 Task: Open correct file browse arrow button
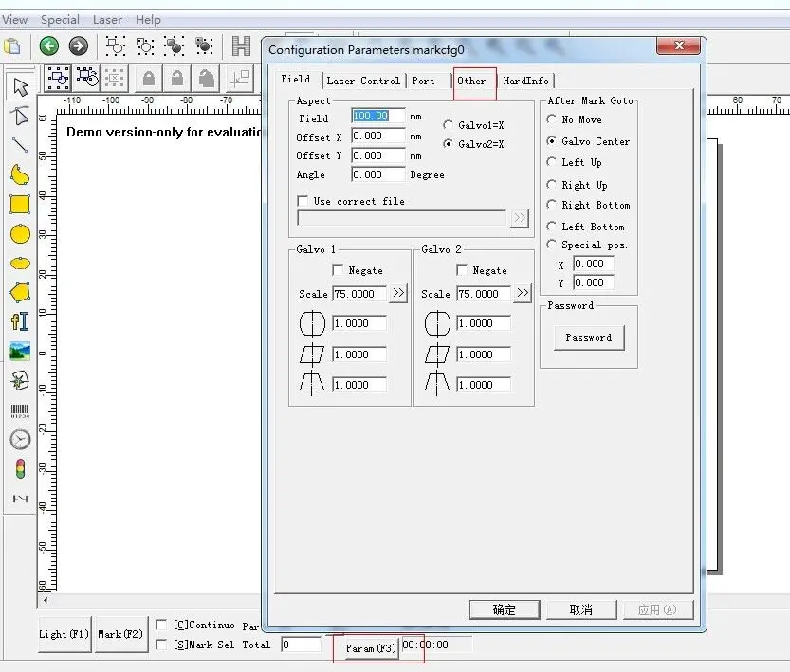(520, 218)
